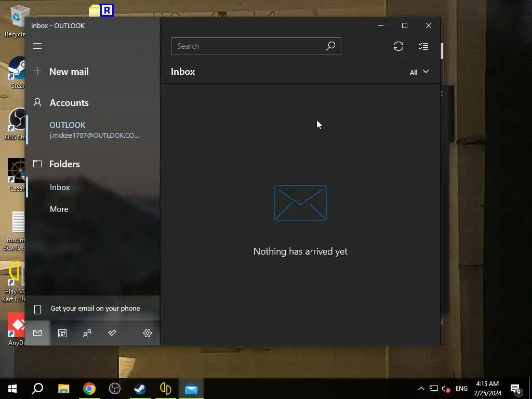Select the Steam desktop shortcut
The image size is (532, 399).
16,72
